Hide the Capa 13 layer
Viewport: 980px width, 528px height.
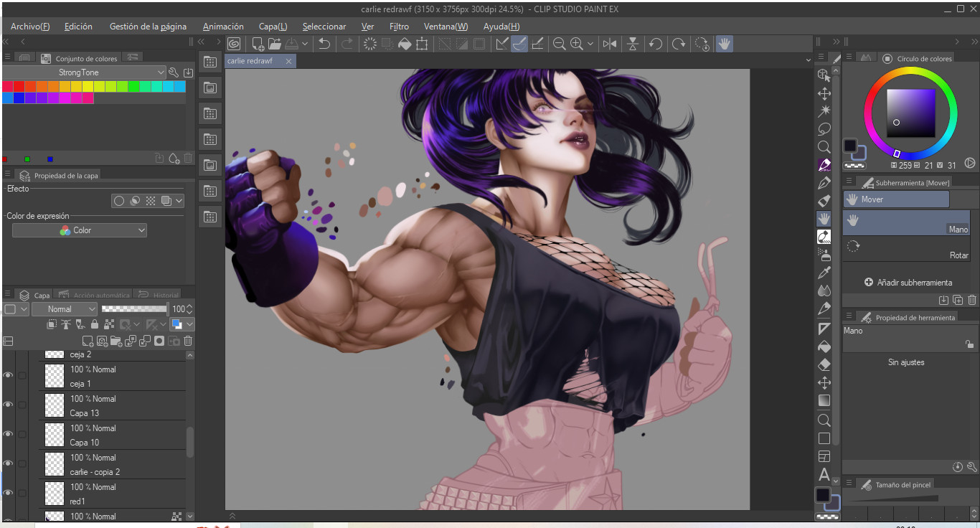pos(8,405)
